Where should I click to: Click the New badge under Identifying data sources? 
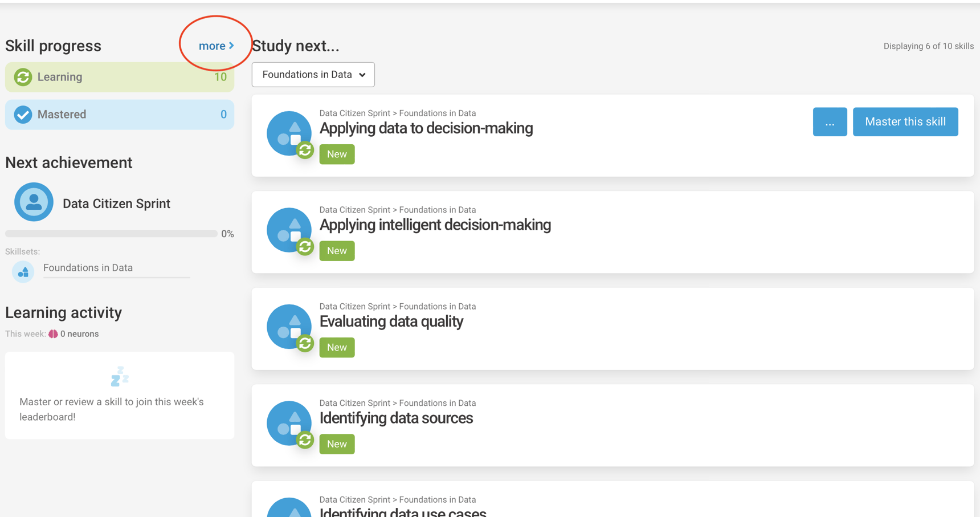tap(337, 444)
